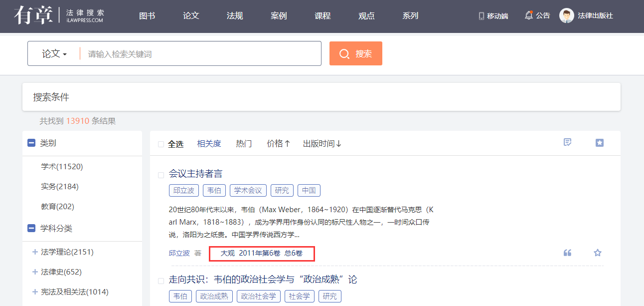Click the search keyword input field
The height and width of the screenshot is (306, 644).
(x=202, y=54)
